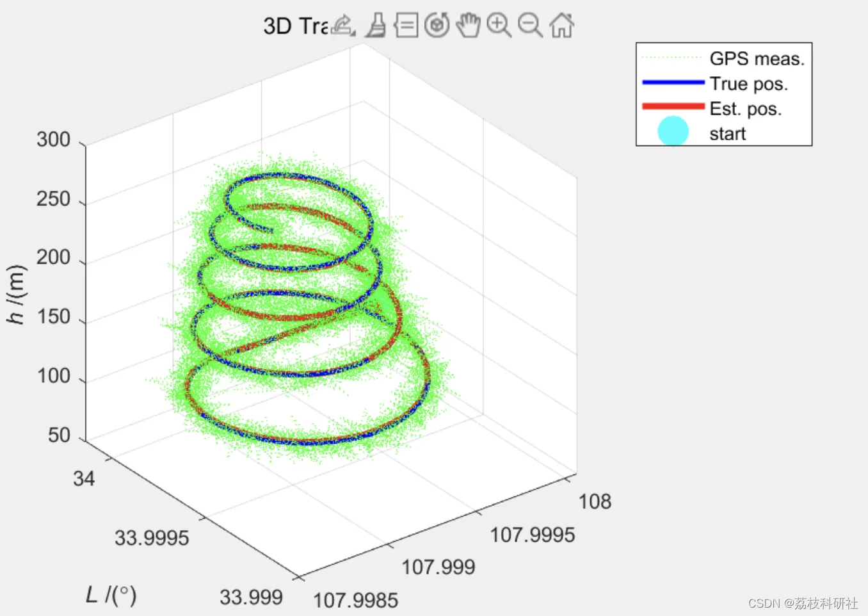The width and height of the screenshot is (868, 616).
Task: Activate the Rotate 3D tool
Action: (437, 26)
